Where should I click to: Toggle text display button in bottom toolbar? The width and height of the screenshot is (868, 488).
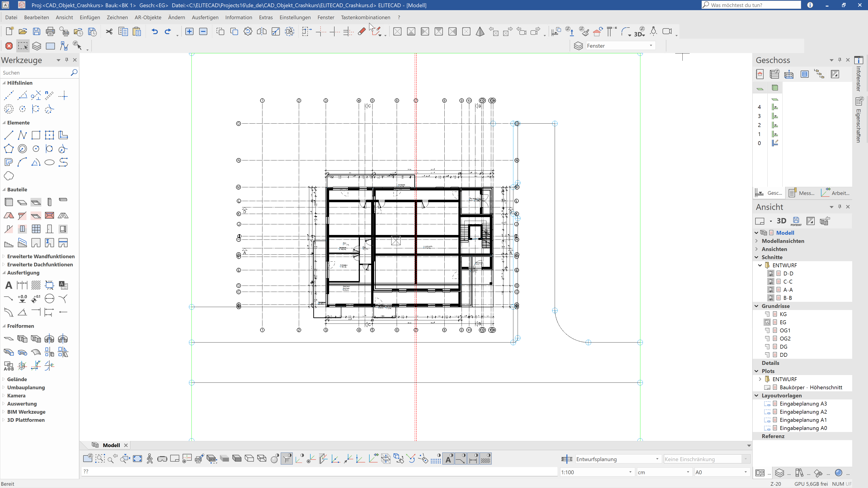[448, 459]
